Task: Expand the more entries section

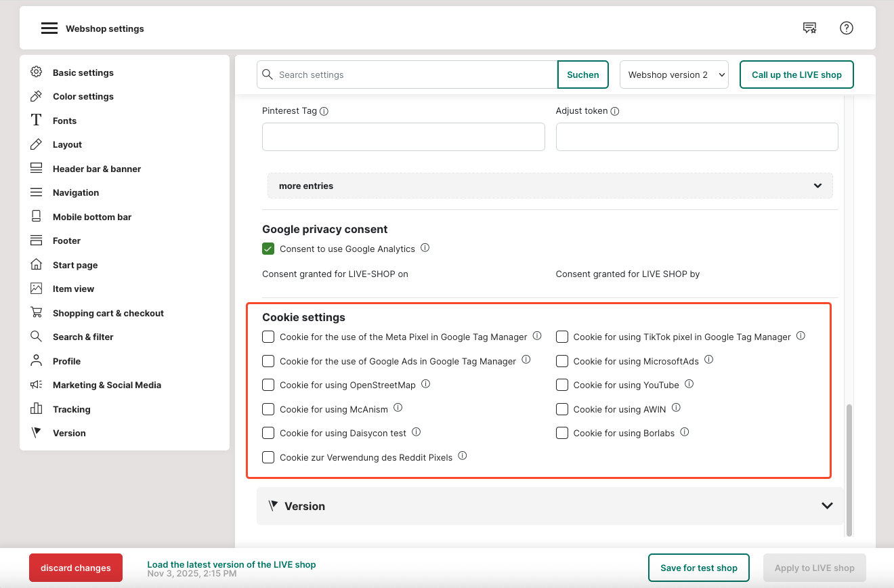Action: tap(549, 186)
